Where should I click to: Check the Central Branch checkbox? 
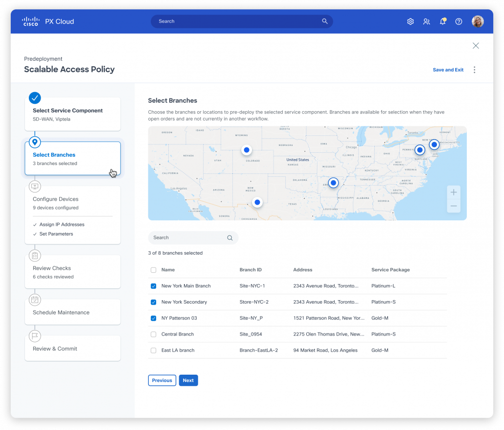tap(154, 334)
